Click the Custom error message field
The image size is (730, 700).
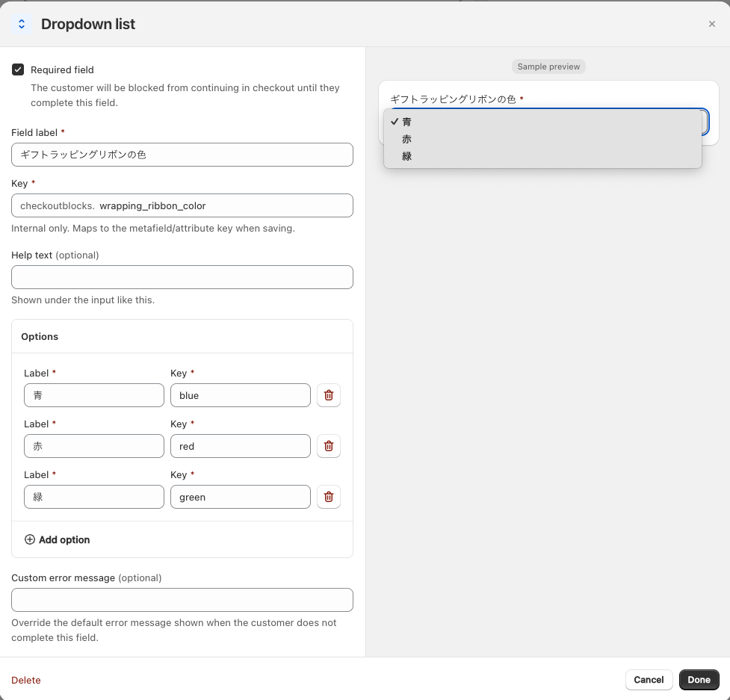click(182, 600)
